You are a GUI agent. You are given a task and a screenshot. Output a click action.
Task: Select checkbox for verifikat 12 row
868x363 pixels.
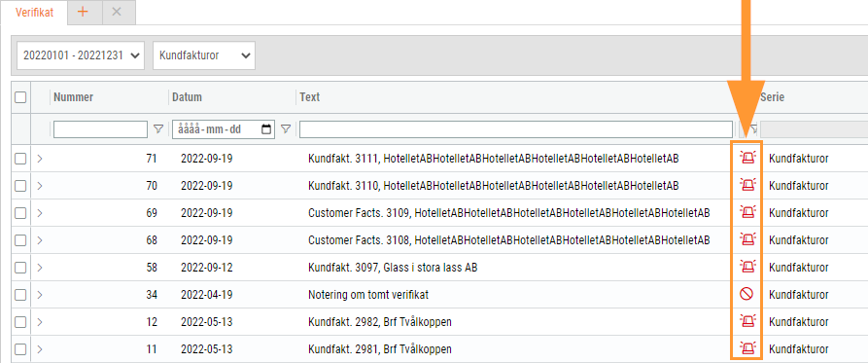click(20, 322)
